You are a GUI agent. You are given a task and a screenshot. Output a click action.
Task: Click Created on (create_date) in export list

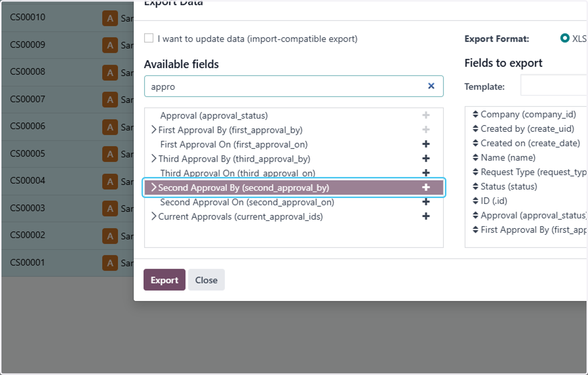(x=531, y=143)
